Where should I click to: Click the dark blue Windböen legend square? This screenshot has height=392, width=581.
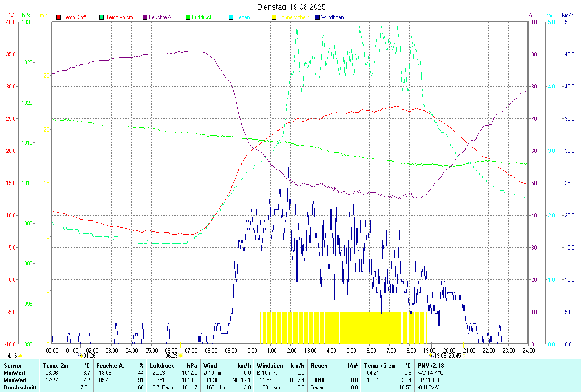(x=317, y=17)
